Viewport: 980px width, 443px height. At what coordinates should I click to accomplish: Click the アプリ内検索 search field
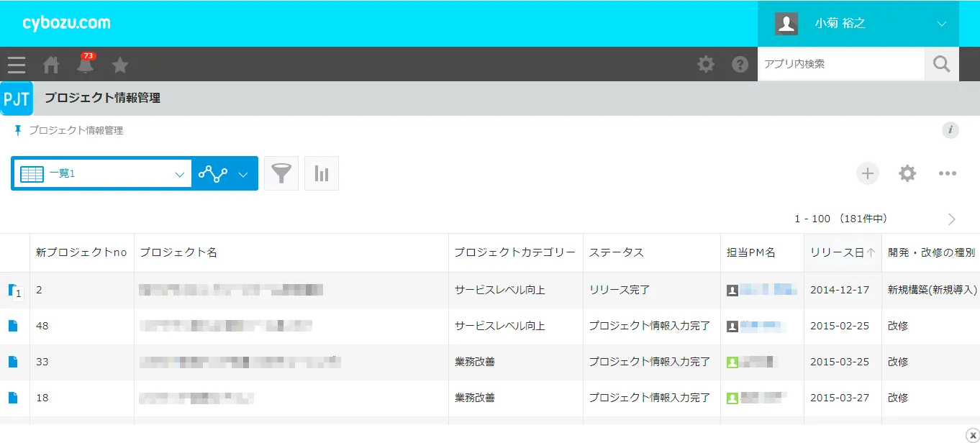[840, 64]
